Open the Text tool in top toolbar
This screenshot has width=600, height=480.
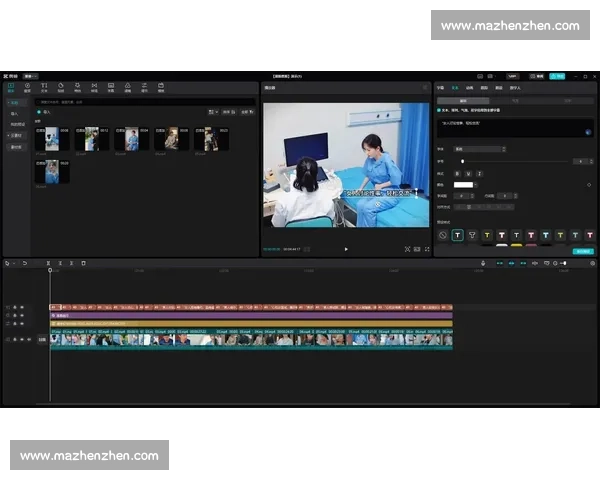point(44,88)
